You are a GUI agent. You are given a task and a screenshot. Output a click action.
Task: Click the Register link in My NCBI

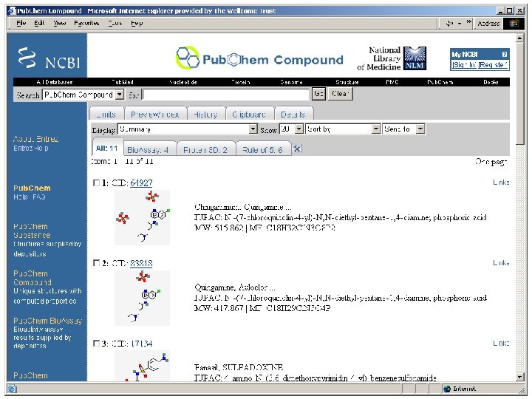point(493,64)
